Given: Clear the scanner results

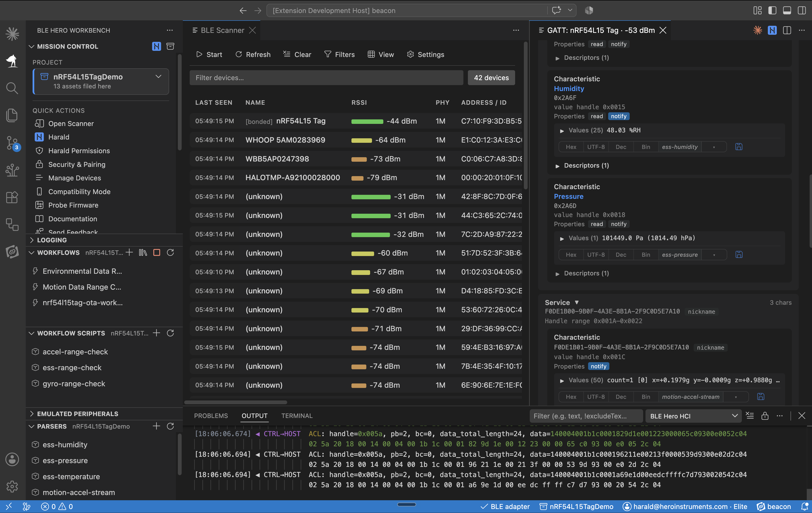Looking at the screenshot, I should click(297, 54).
